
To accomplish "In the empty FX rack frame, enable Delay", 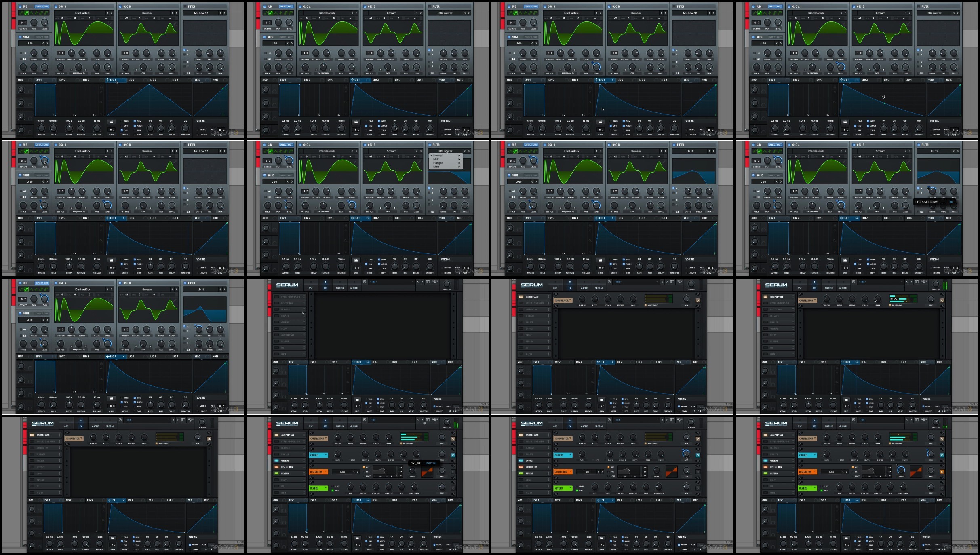I will point(276,329).
